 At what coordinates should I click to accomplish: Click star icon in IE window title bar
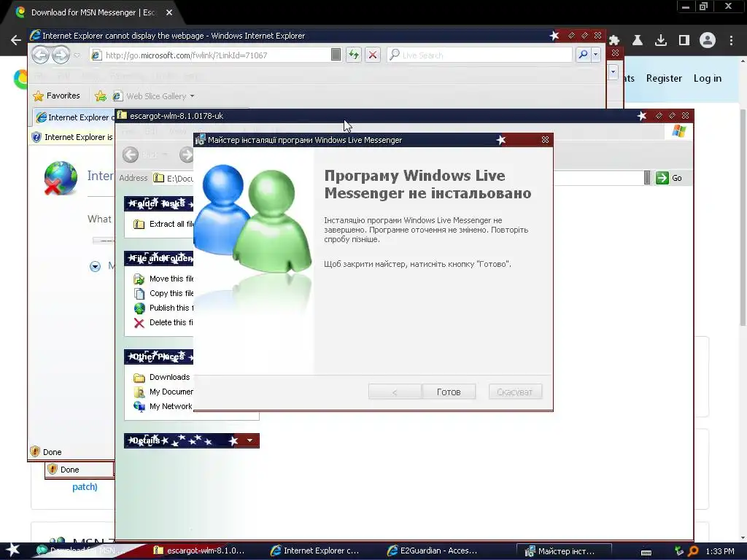pyautogui.click(x=554, y=35)
